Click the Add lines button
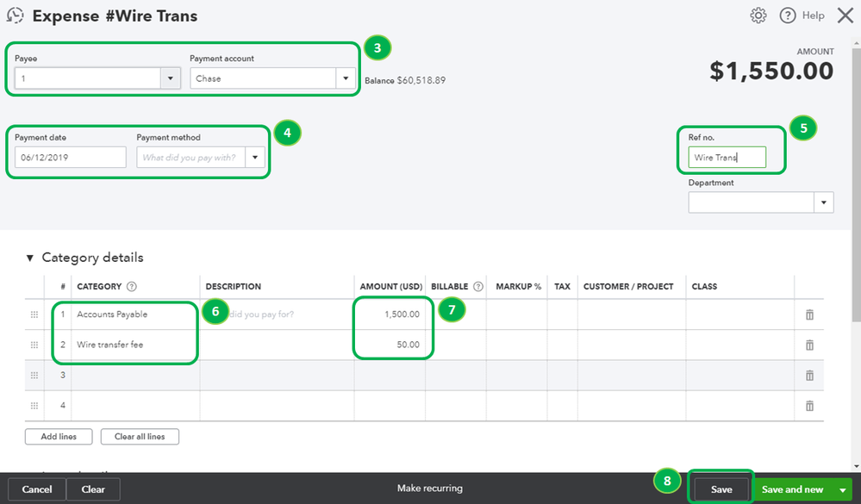 click(58, 436)
